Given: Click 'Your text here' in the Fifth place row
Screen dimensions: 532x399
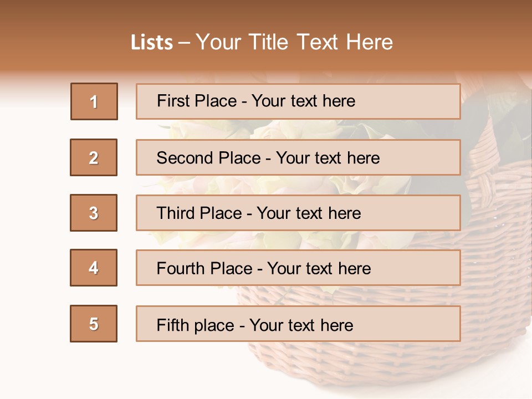Looking at the screenshot, I should [x=301, y=325].
